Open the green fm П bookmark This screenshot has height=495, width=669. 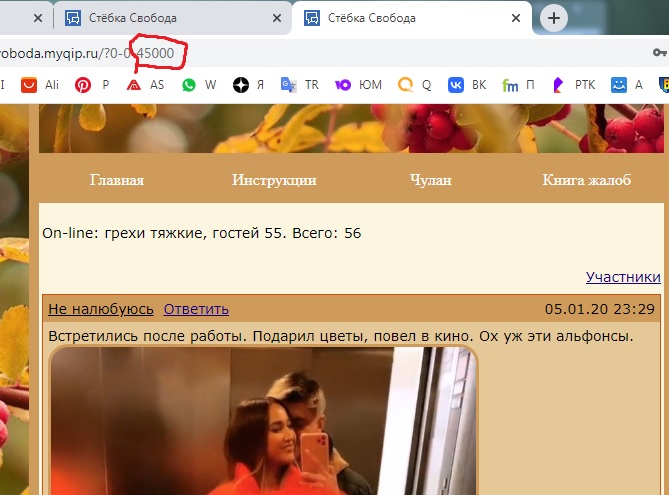click(x=518, y=85)
